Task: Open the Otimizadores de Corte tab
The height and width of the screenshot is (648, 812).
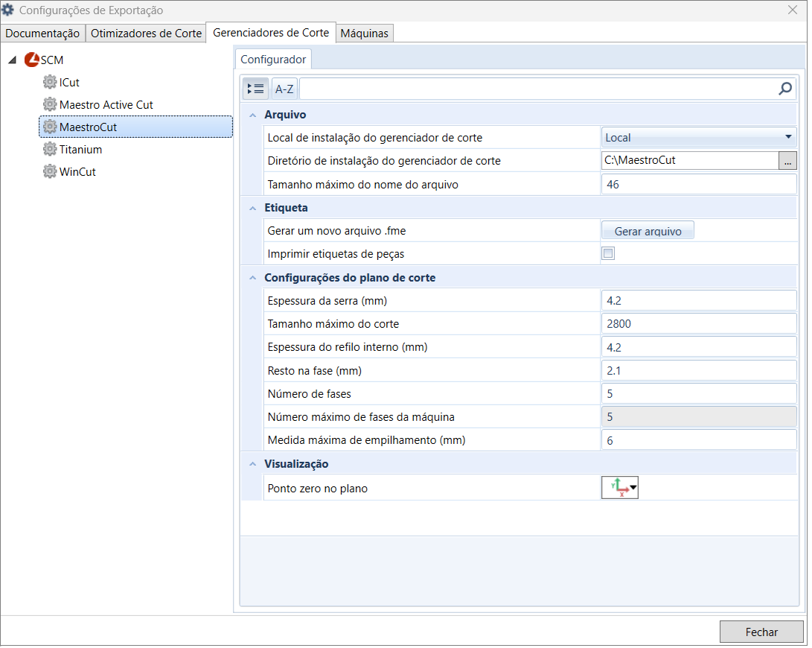Action: click(x=146, y=34)
